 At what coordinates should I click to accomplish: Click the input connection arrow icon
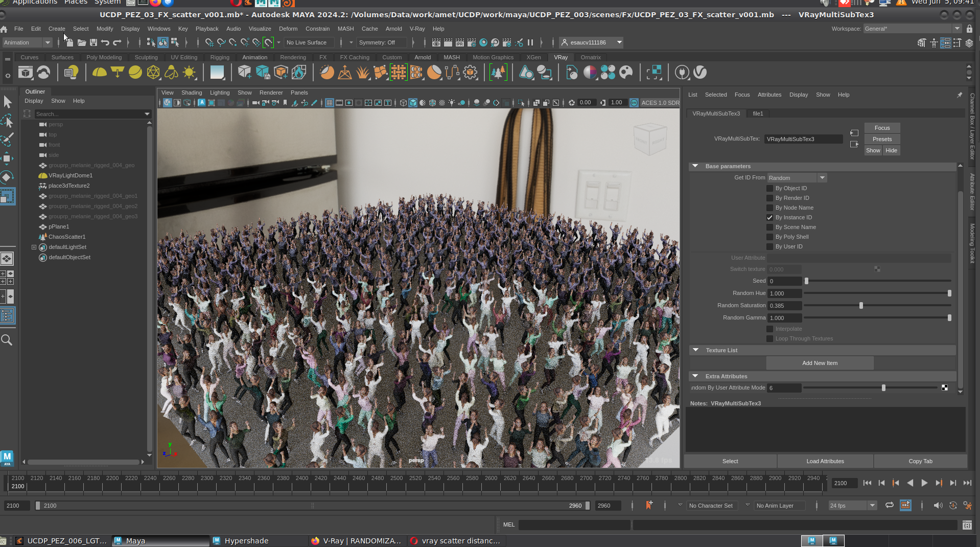854,133
